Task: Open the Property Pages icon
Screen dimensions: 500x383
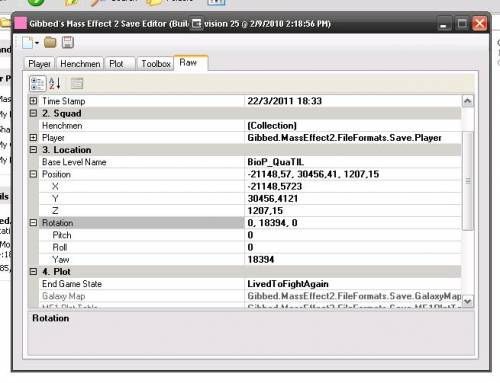Action: tap(77, 83)
